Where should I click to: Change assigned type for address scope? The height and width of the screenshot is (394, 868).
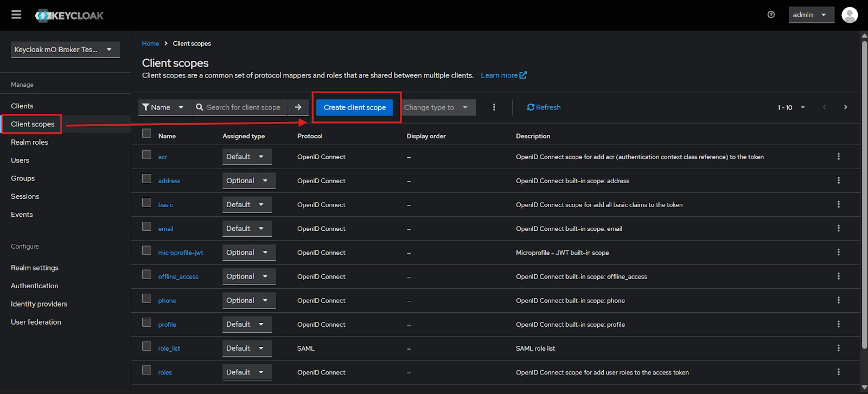tap(249, 180)
